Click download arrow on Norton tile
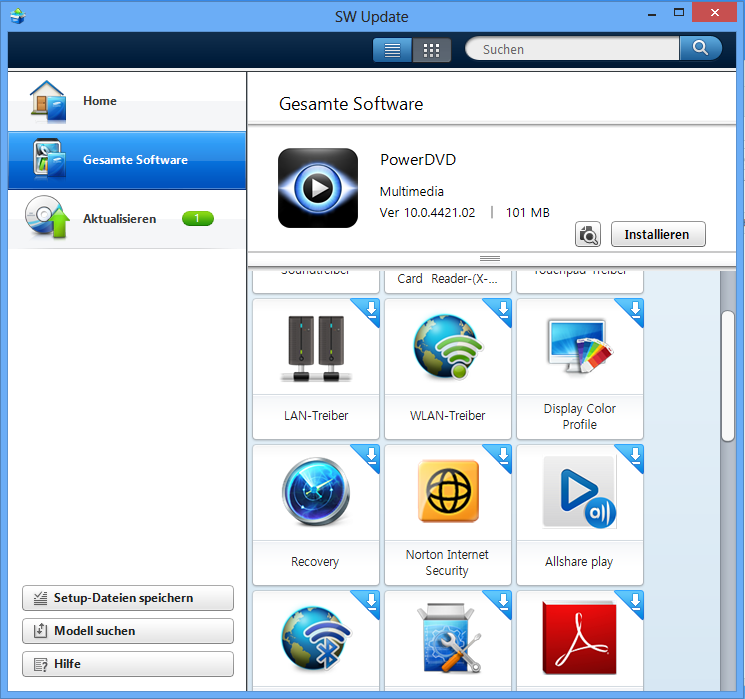Screen dimensions: 745x699 [503, 455]
